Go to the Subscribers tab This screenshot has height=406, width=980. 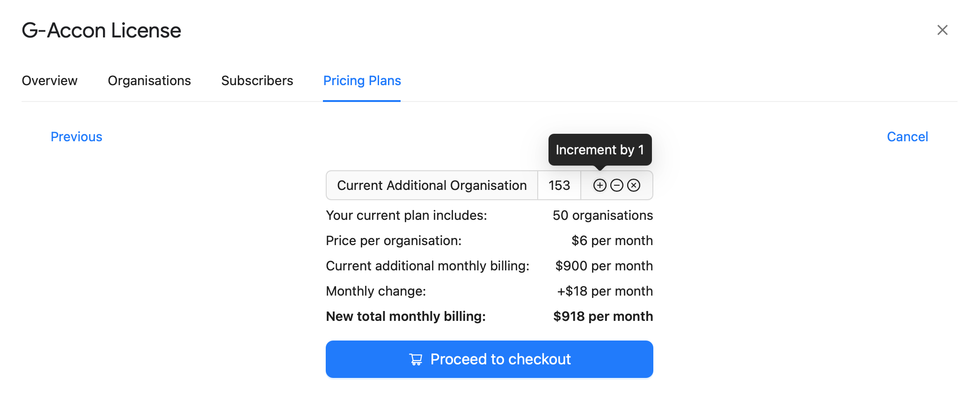coord(257,80)
